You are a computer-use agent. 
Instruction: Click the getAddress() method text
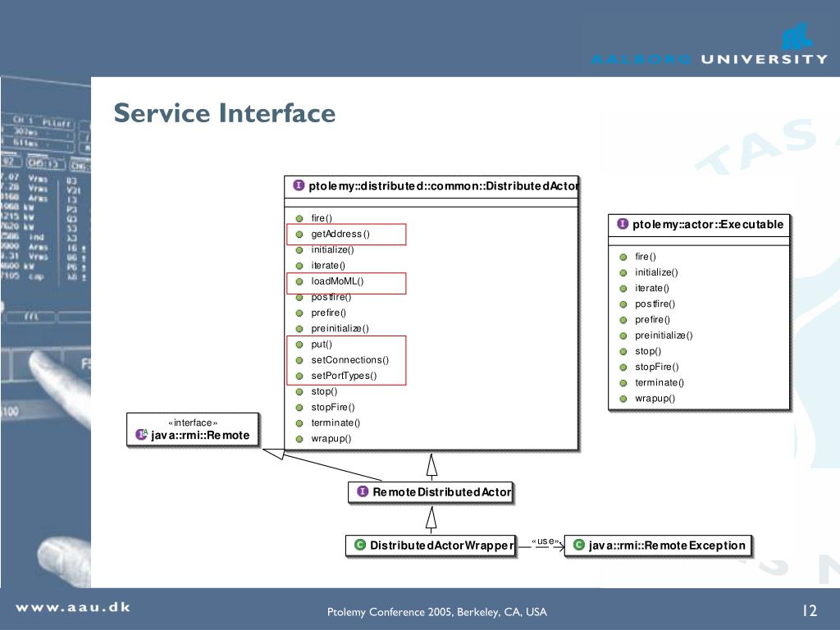[340, 234]
